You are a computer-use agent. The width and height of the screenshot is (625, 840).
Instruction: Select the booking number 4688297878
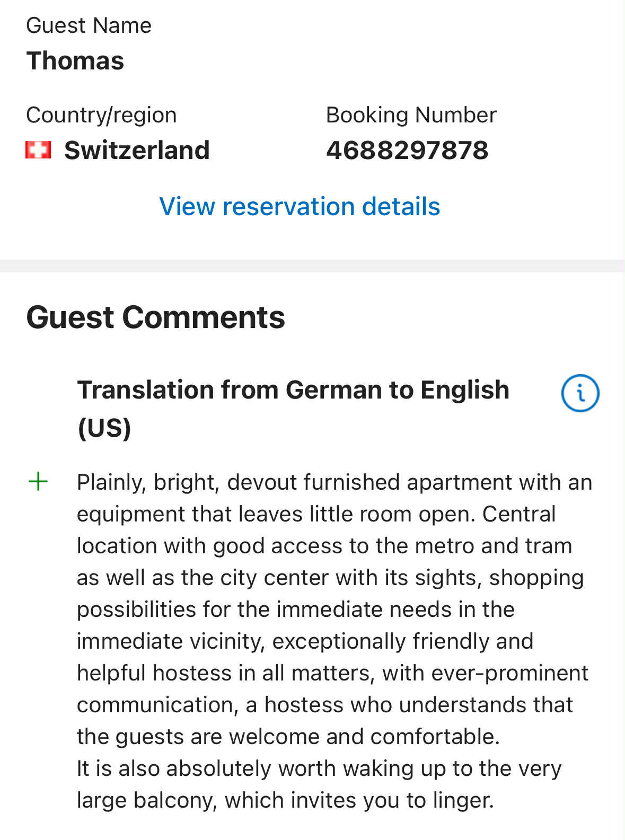(407, 150)
